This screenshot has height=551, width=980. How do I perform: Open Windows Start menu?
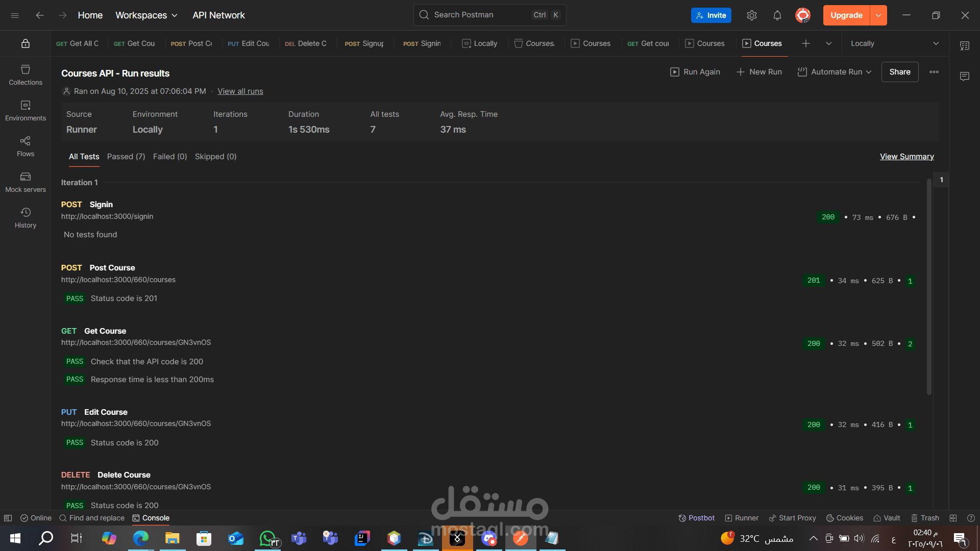tap(15, 538)
